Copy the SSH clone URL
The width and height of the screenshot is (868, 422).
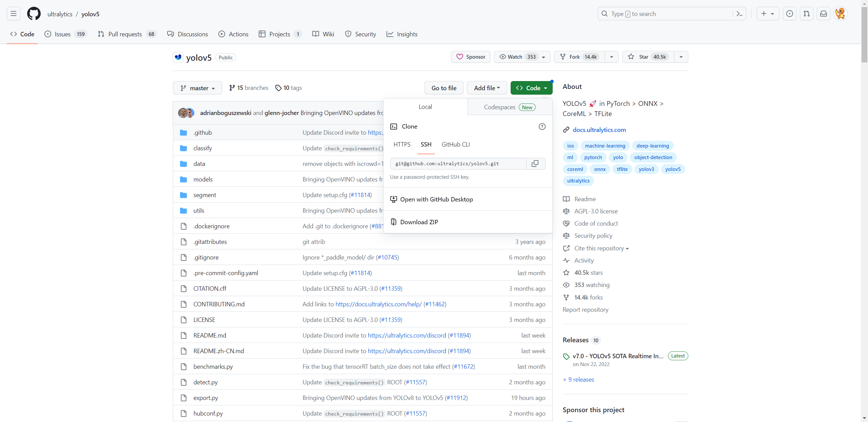[x=535, y=164]
